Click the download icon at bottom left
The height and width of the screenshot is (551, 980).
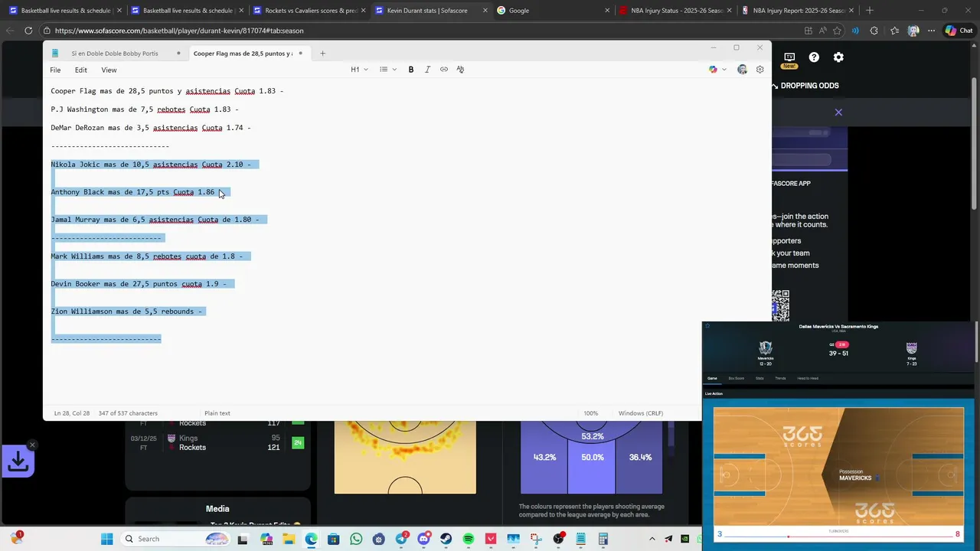coord(18,461)
